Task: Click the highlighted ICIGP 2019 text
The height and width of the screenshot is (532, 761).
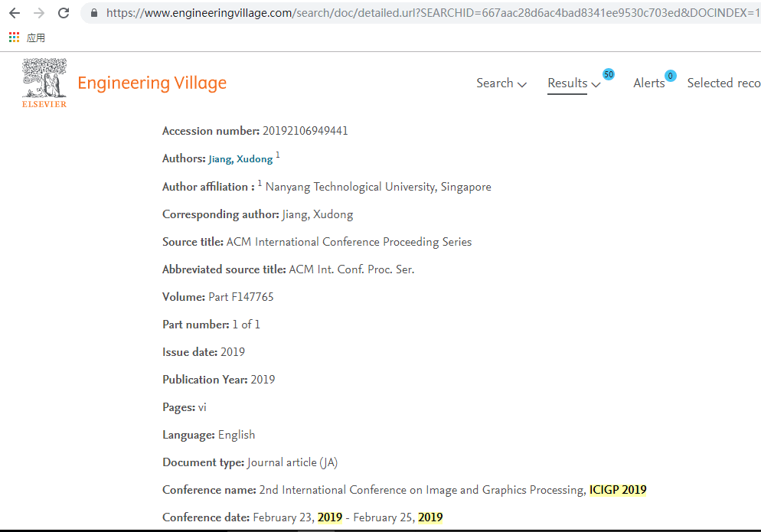Action: [618, 490]
